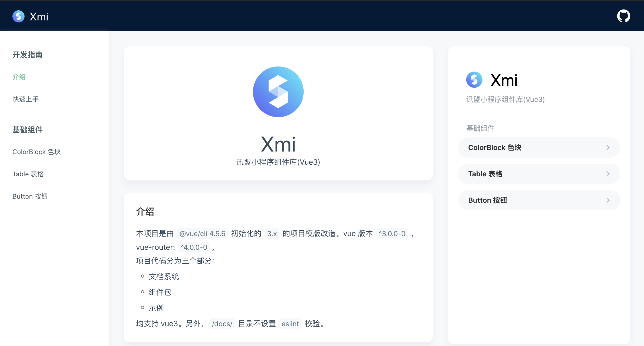Screen dimensions: 644x346
Task: Click the Xmi logo in header
Action: (x=19, y=16)
